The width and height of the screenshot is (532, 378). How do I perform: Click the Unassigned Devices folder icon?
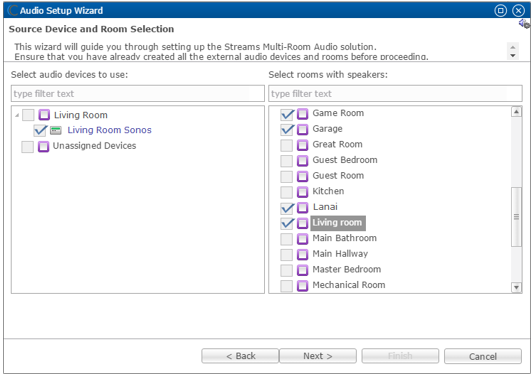click(x=43, y=146)
